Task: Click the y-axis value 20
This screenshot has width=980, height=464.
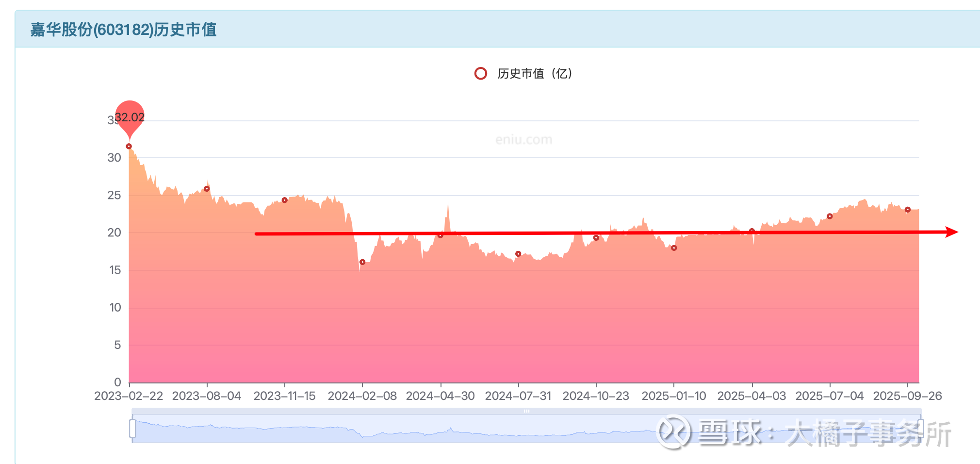Action: click(114, 232)
